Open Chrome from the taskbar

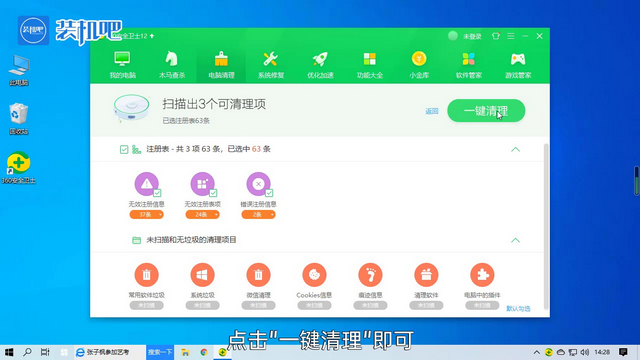(x=204, y=352)
